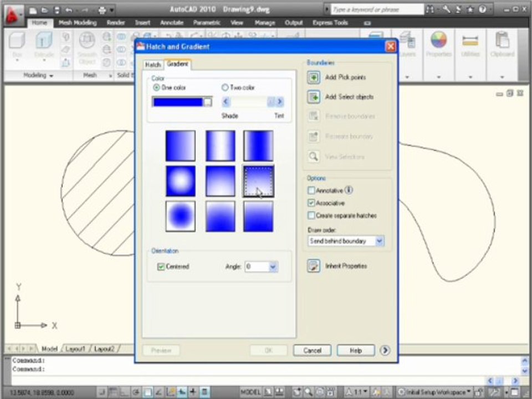The image size is (532, 399).
Task: Click the Box modeling tool icon
Action: (17, 40)
